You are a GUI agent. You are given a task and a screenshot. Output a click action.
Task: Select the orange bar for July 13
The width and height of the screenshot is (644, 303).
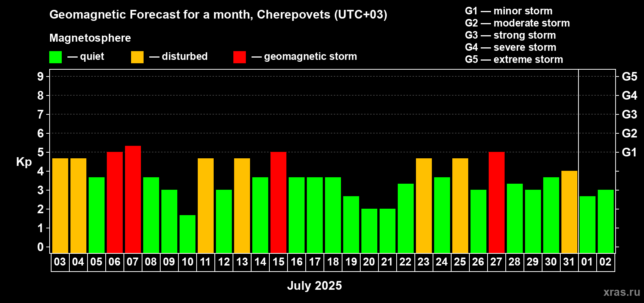[242, 206]
